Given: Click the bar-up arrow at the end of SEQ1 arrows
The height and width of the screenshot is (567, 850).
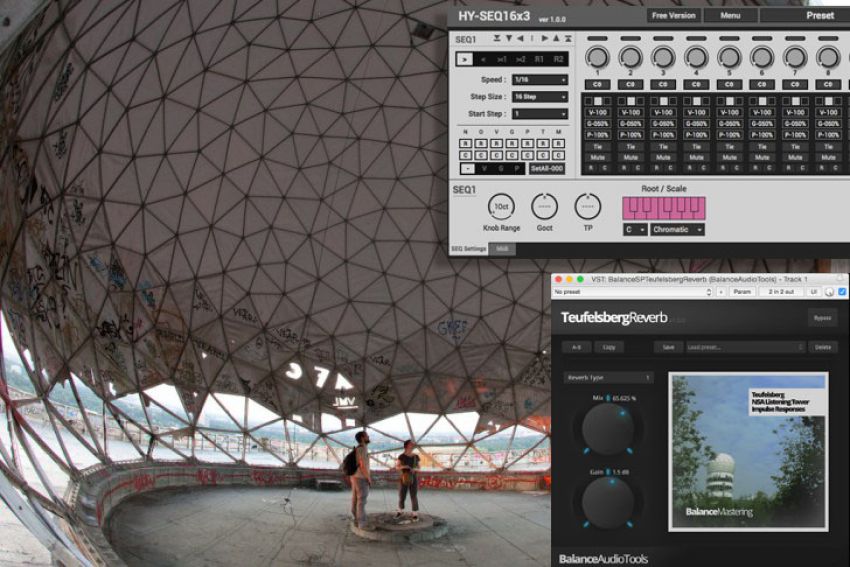Looking at the screenshot, I should point(568,38).
